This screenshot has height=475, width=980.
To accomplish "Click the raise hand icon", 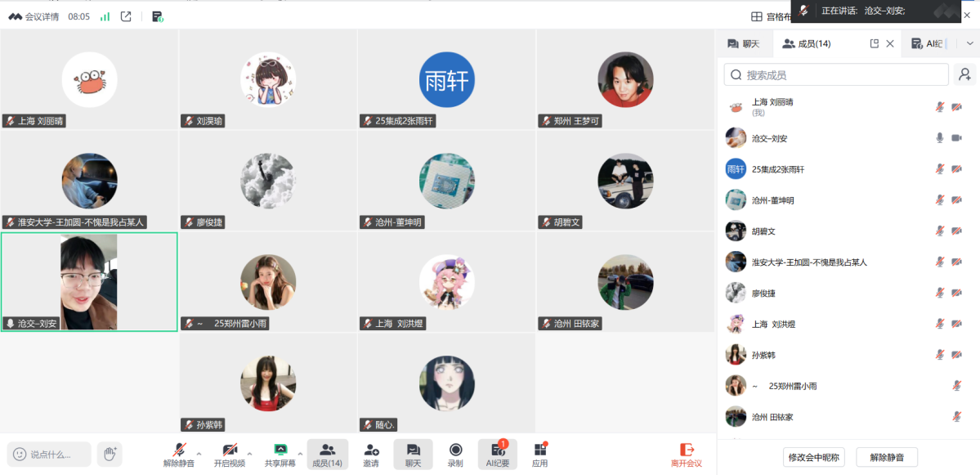I will (110, 454).
